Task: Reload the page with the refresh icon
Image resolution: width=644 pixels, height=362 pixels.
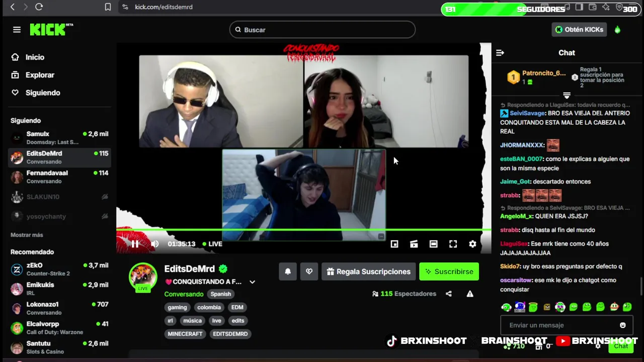Action: point(39,7)
